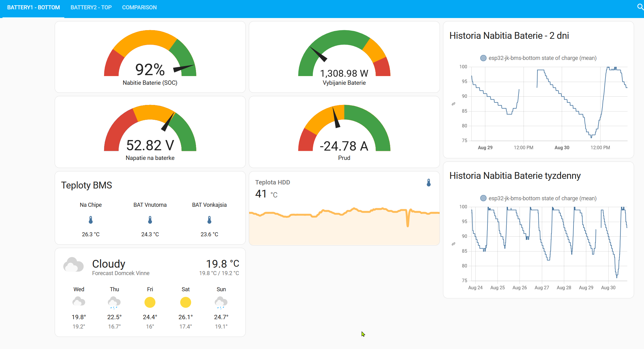Click Friday's sunny forecast icon
The image size is (644, 349).
tap(150, 302)
